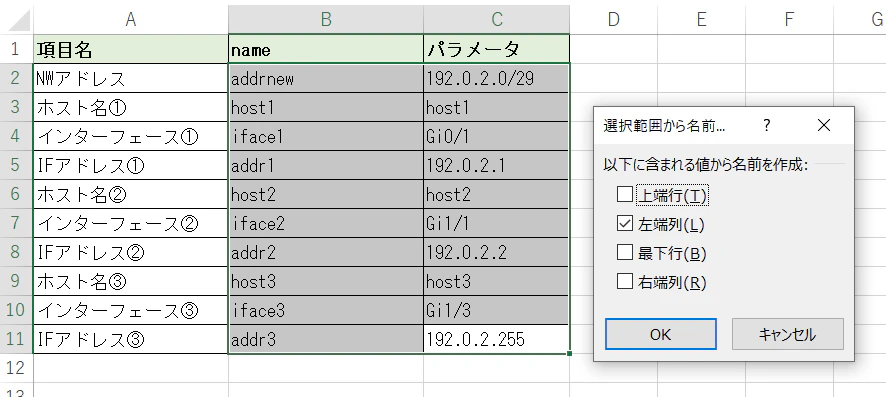Viewport: 886px width, 397px height.
Task: Select the 192.0.2.0/29 cell
Action: [497, 78]
